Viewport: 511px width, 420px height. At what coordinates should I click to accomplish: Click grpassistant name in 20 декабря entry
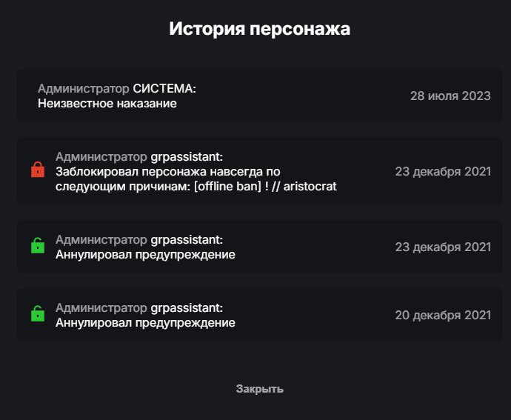click(x=187, y=307)
